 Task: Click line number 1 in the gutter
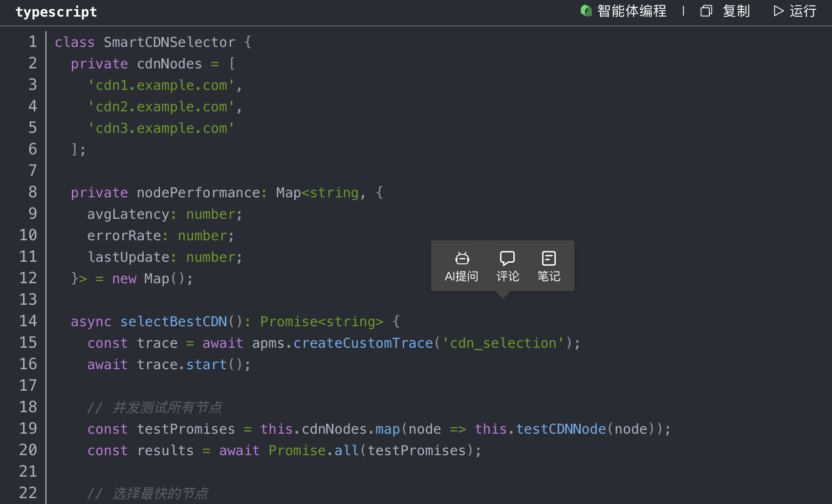(x=32, y=42)
